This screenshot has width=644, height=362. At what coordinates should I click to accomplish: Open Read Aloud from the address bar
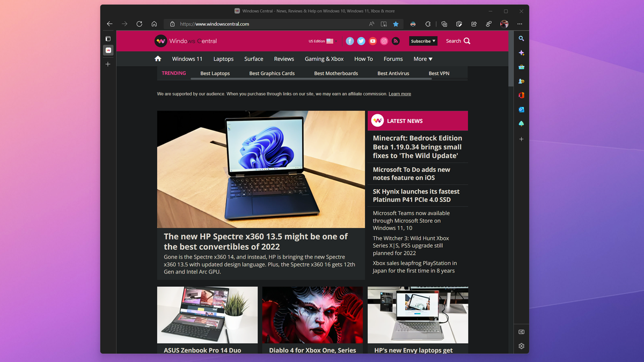[x=371, y=24]
